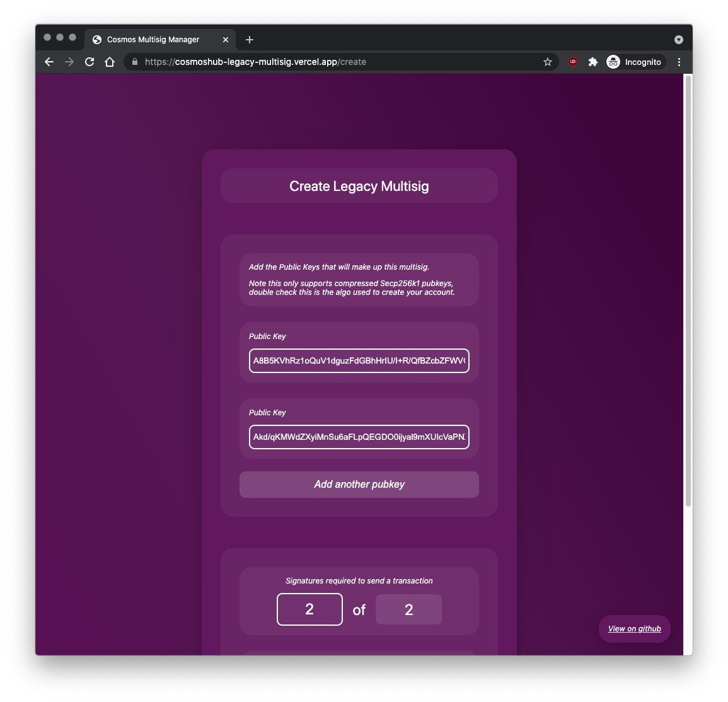Viewport: 728px width, 702px height.
Task: Click the browser forward arrow
Action: pyautogui.click(x=69, y=62)
